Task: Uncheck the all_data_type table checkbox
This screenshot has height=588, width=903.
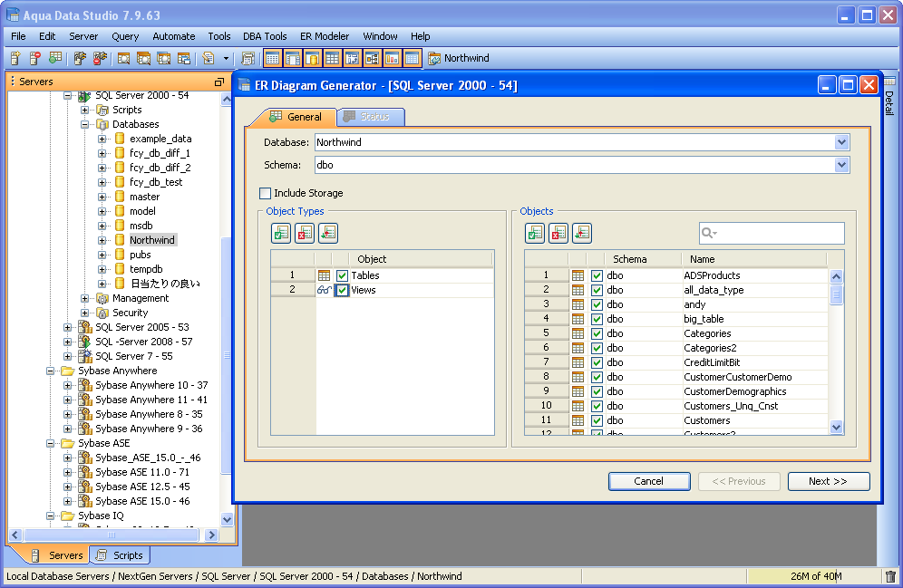Action: [x=597, y=290]
